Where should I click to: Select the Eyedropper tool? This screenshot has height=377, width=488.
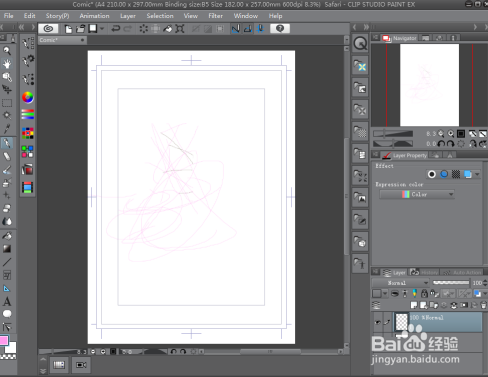click(x=7, y=129)
